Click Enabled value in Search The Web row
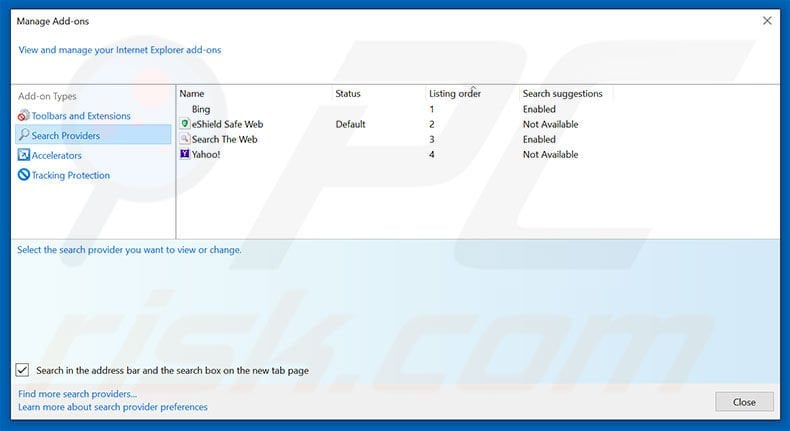 pos(539,139)
